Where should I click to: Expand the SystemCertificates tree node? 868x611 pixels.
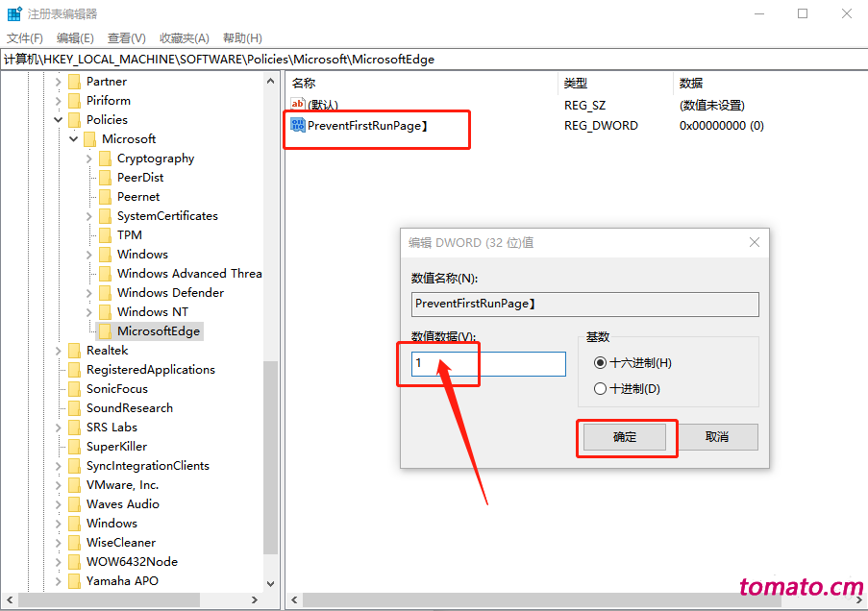pos(89,216)
